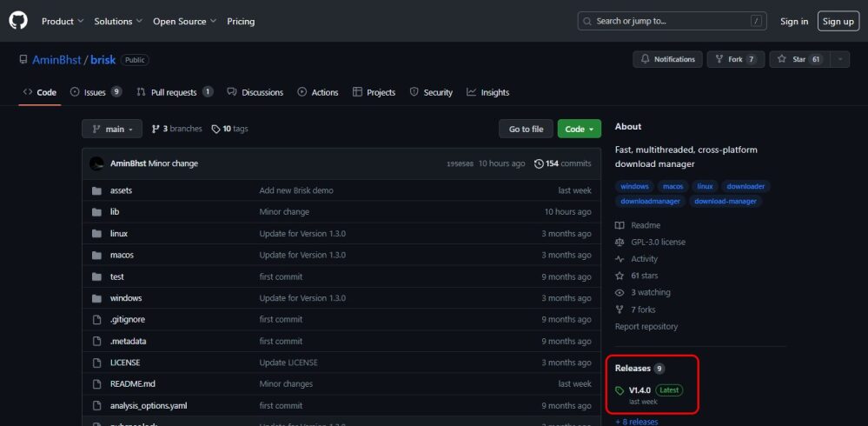Click the linux topic tag
The width and height of the screenshot is (868, 426).
[705, 187]
